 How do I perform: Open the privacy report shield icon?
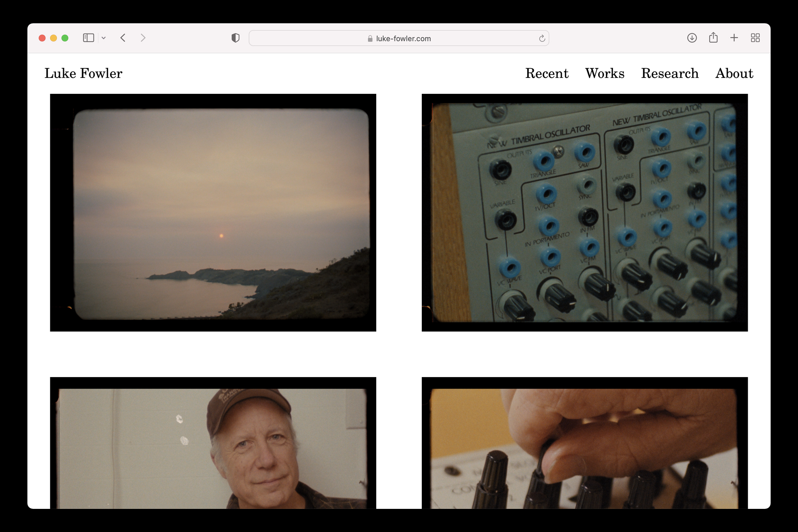click(235, 38)
